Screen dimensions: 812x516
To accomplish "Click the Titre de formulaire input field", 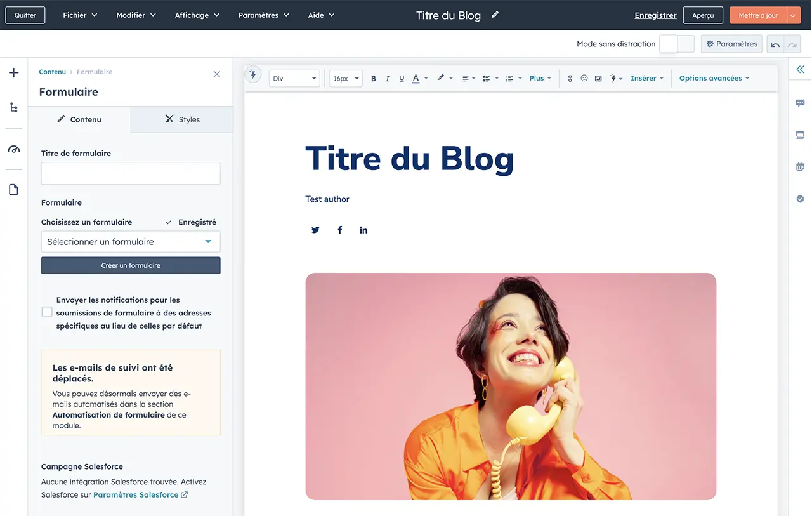I will pos(131,173).
